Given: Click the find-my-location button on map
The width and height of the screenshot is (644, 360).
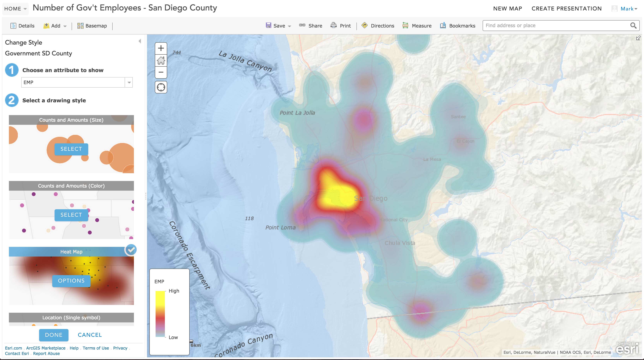Looking at the screenshot, I should pos(161,87).
